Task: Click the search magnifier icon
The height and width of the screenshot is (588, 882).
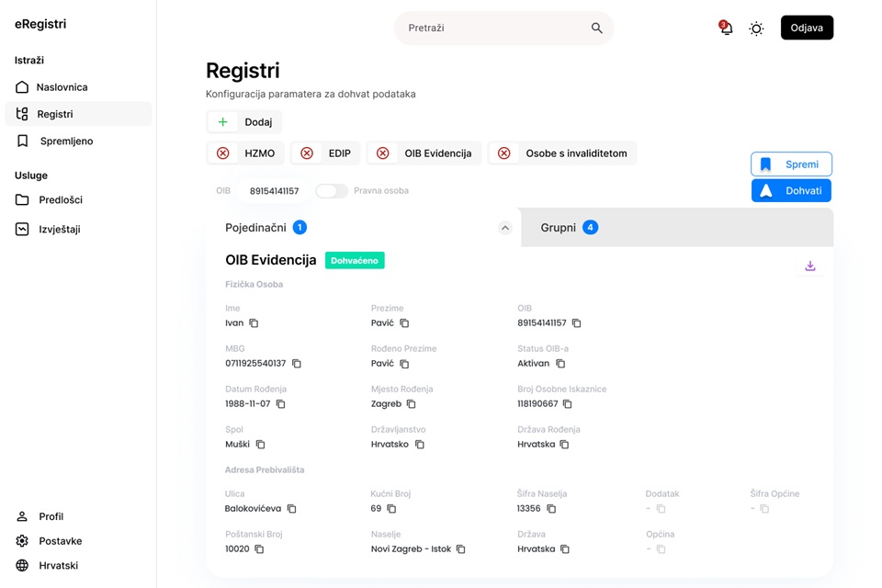Action: pyautogui.click(x=597, y=28)
